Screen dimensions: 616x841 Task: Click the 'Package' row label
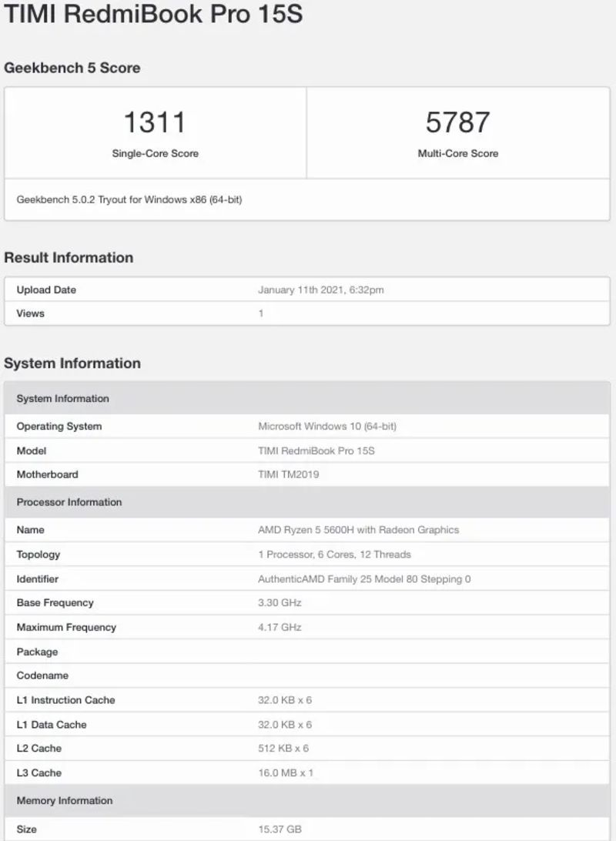tap(37, 652)
